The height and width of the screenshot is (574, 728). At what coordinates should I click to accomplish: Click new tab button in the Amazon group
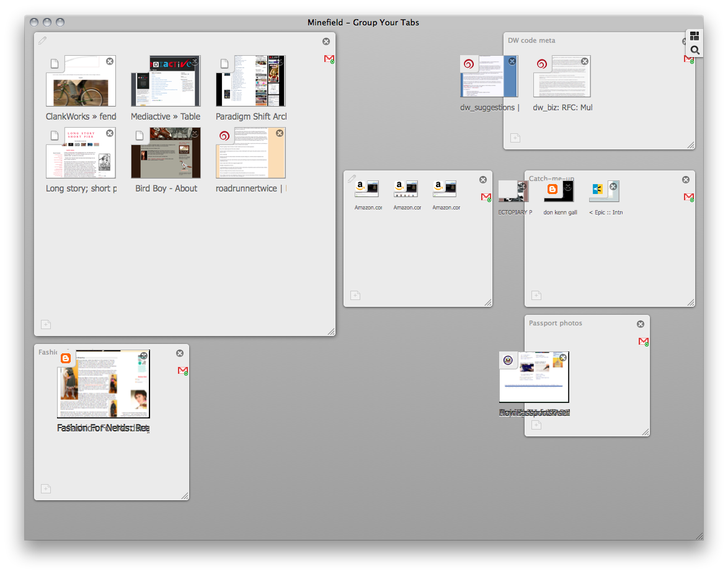tap(355, 296)
